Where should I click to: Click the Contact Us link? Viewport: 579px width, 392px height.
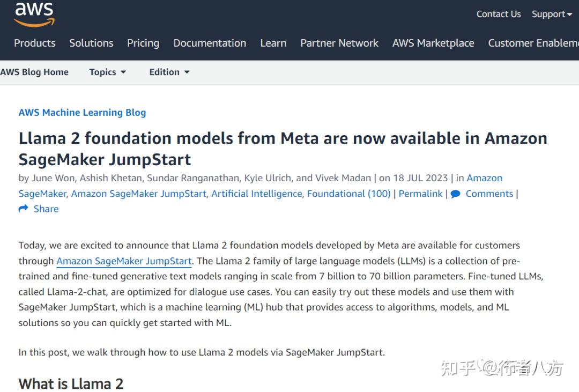click(499, 14)
